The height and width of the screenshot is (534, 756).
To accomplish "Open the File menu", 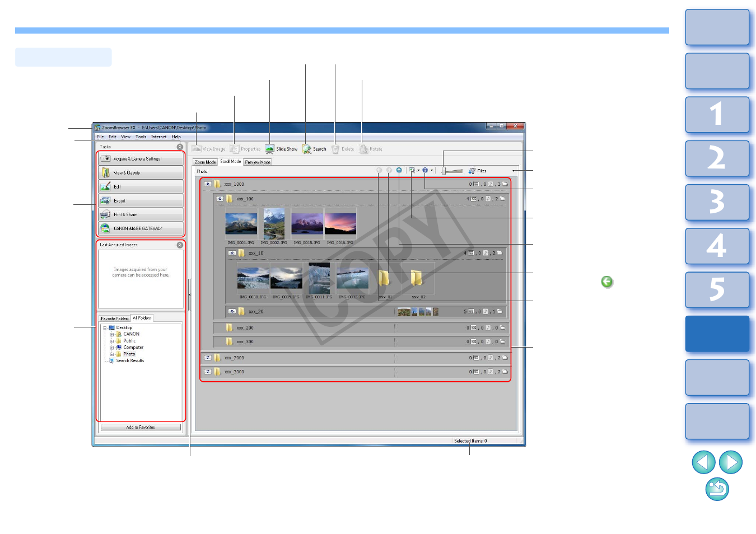I will [x=100, y=137].
